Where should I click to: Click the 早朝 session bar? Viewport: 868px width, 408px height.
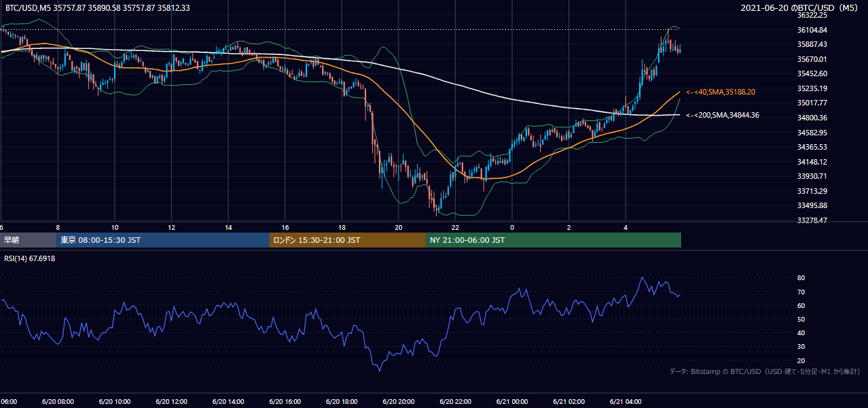29,240
